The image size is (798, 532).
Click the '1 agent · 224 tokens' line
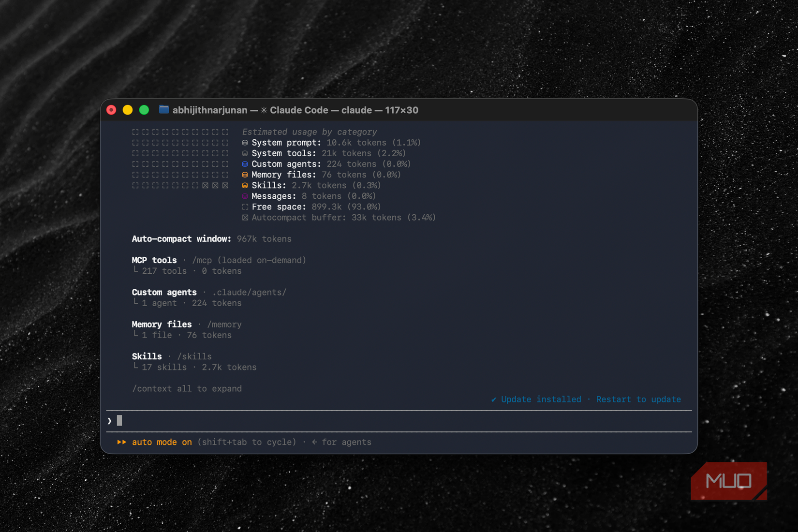(x=192, y=303)
